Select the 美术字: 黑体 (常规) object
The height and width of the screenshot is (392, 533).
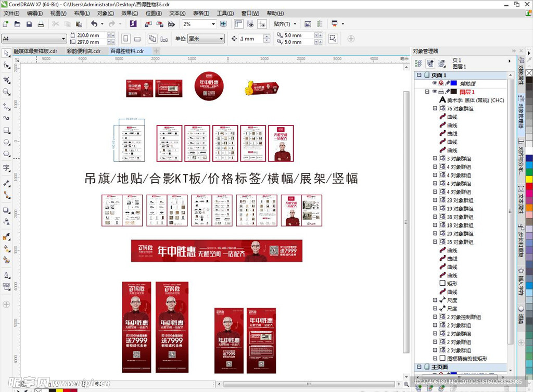[471, 100]
